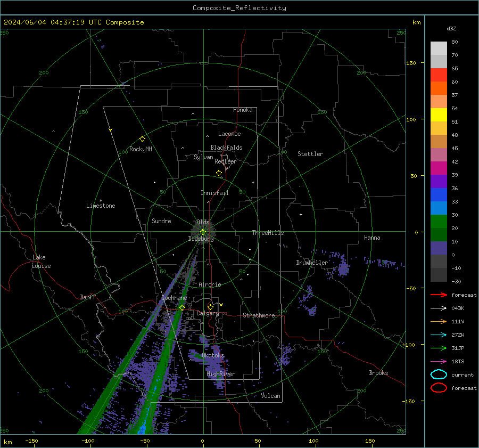Click the yellow diamond marker below Cochrane

182,307
